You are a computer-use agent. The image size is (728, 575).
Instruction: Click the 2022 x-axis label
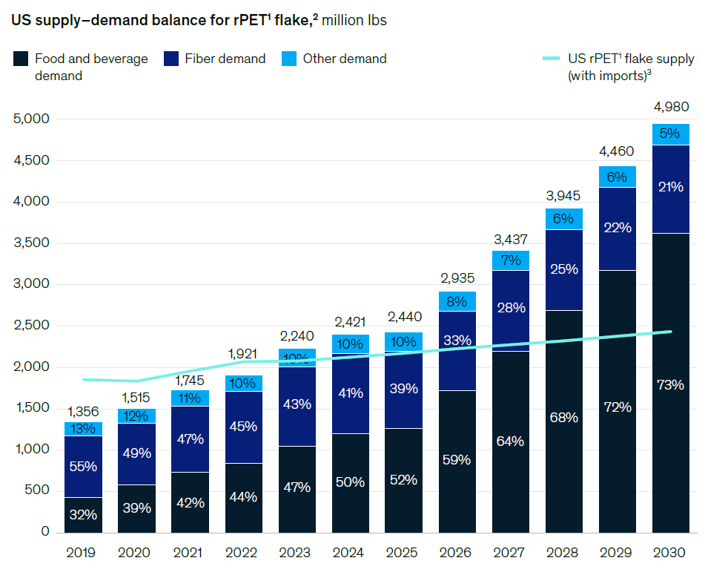241,553
